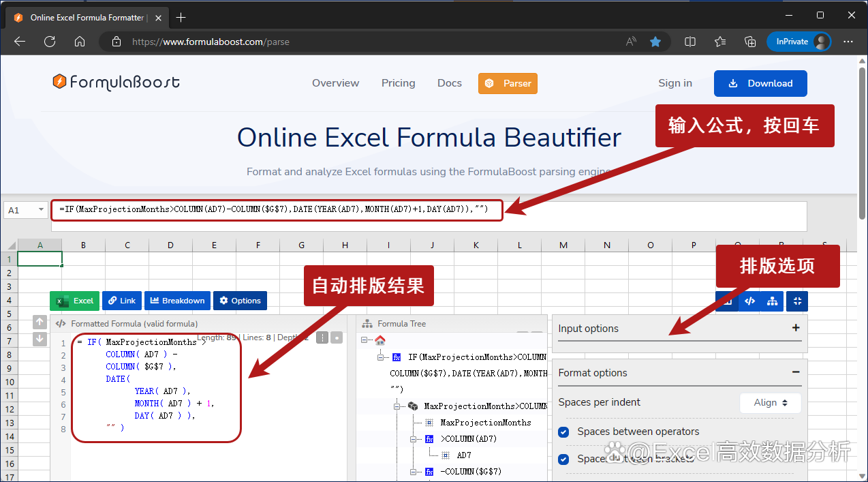Click the home icon at the Formula Tree root

pyautogui.click(x=380, y=340)
